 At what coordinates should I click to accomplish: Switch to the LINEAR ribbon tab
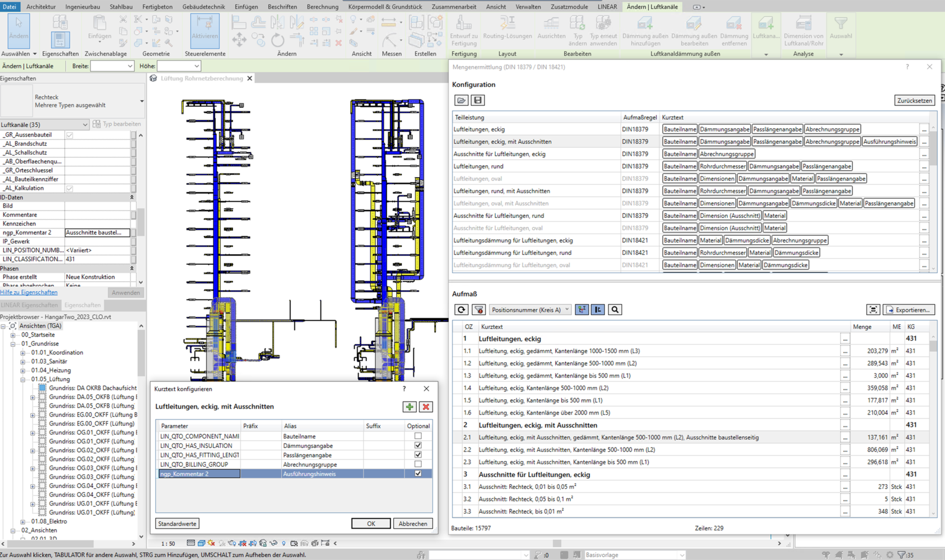(x=607, y=7)
